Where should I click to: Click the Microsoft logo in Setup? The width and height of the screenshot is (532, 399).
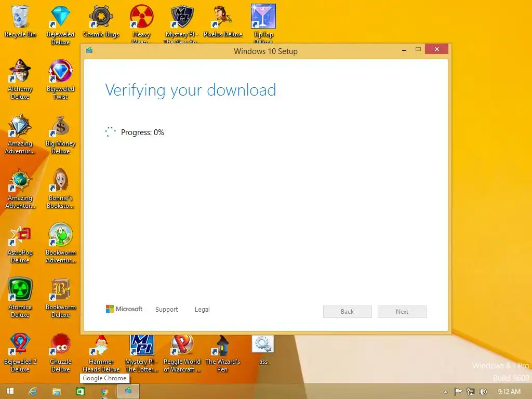click(x=124, y=309)
